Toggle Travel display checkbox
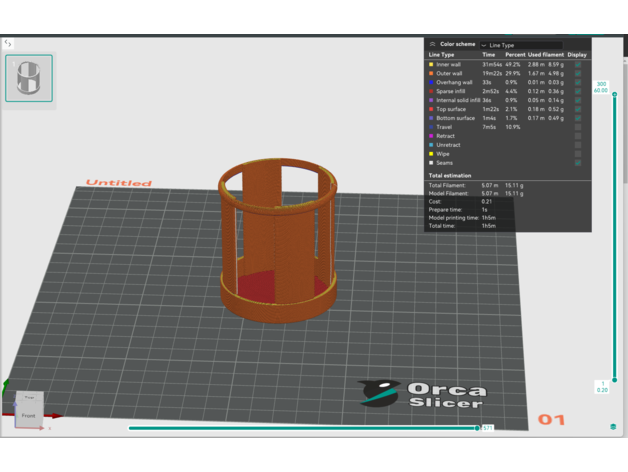The width and height of the screenshot is (628, 472). pos(578,127)
